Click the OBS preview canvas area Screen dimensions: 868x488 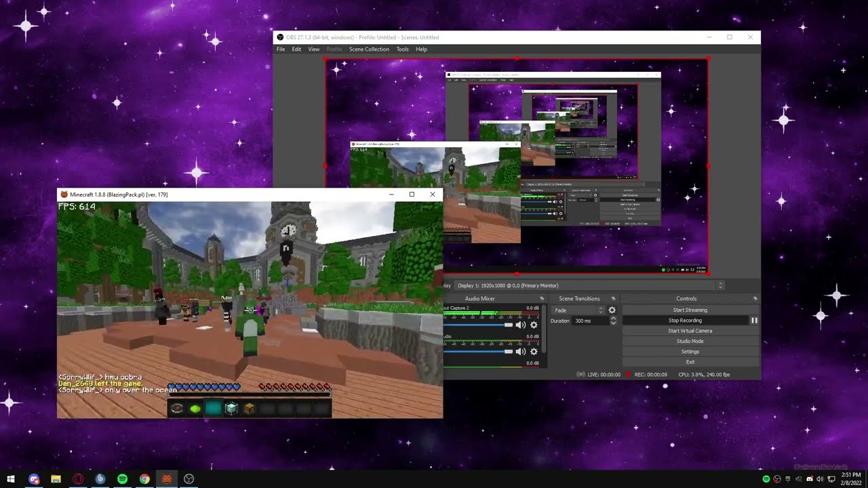[x=517, y=166]
